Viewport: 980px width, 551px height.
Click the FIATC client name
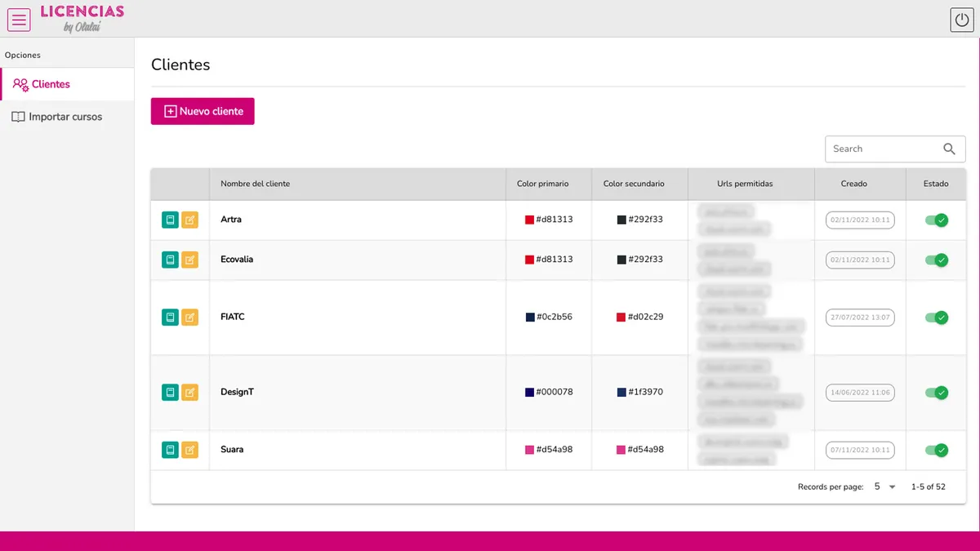click(233, 317)
